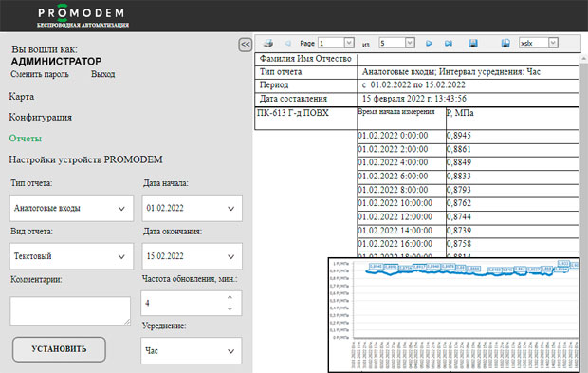
Task: Jump to the last report page
Action: tap(449, 43)
